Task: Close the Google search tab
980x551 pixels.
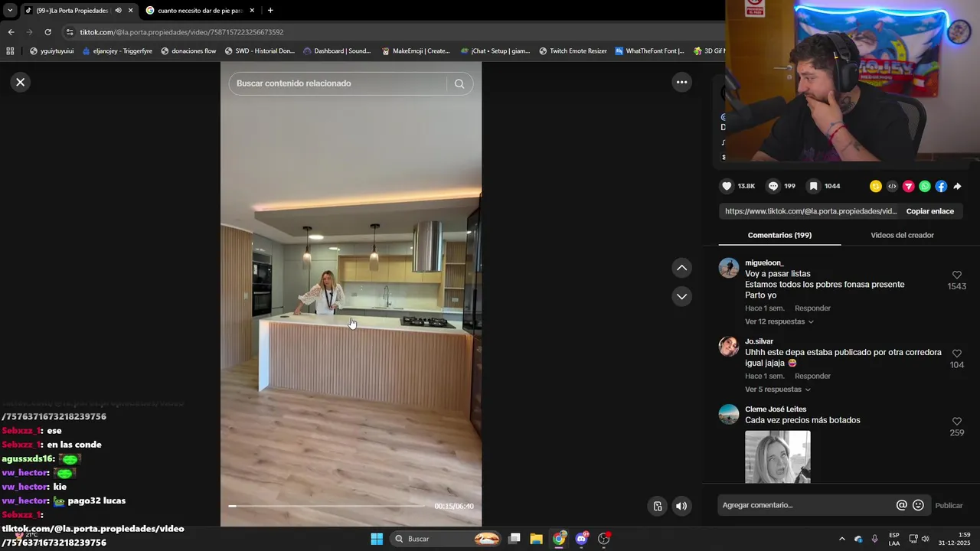Action: click(x=251, y=11)
